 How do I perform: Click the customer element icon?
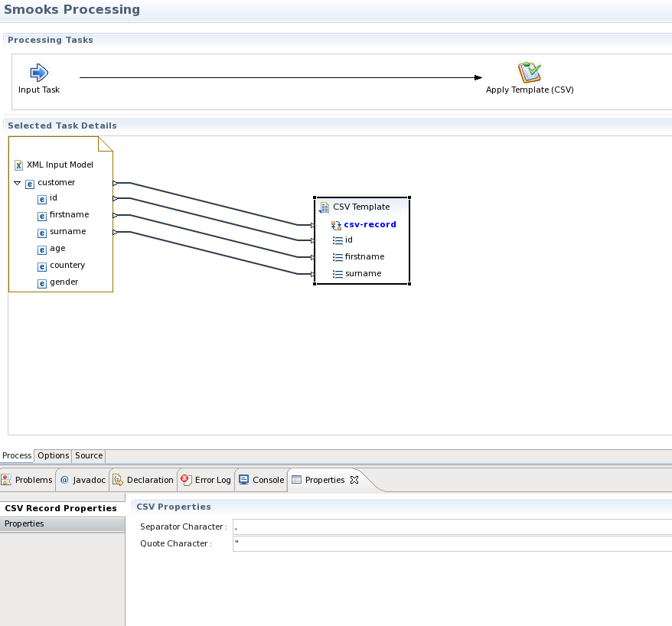30,184
